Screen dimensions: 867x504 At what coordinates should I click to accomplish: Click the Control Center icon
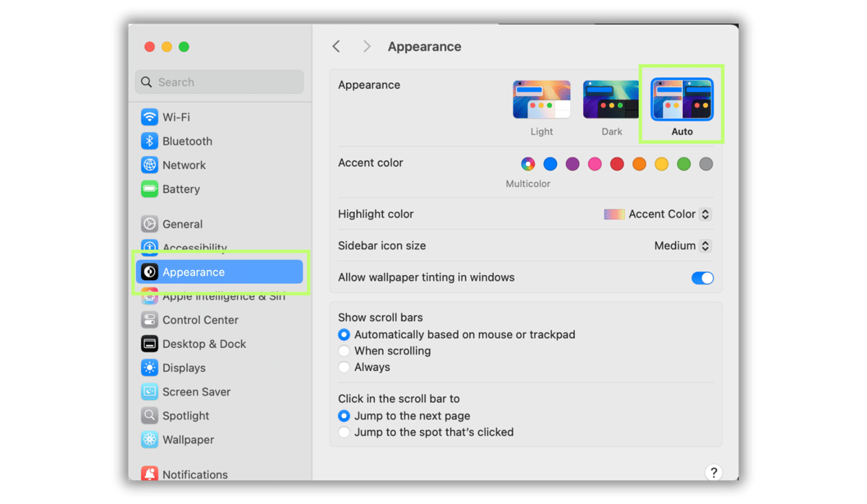coord(150,320)
